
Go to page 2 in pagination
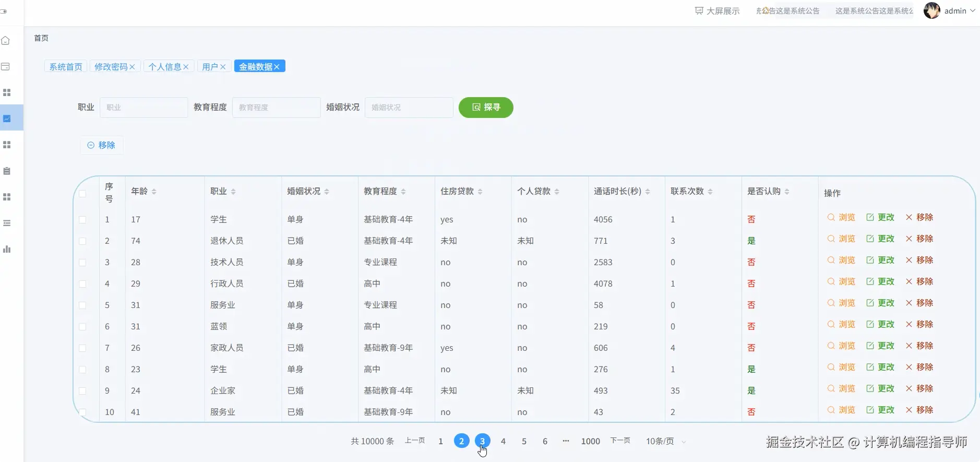pos(461,441)
